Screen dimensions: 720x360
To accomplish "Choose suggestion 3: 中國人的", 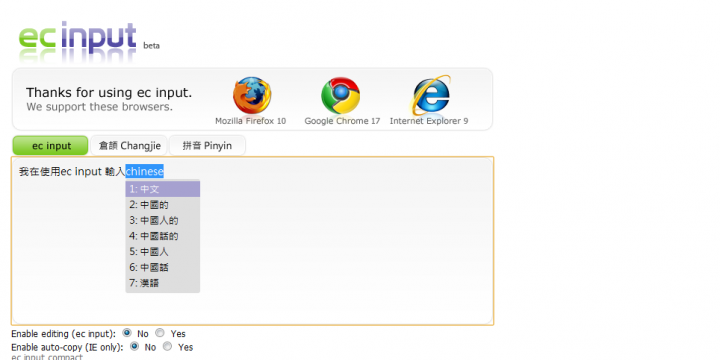I will click(163, 220).
